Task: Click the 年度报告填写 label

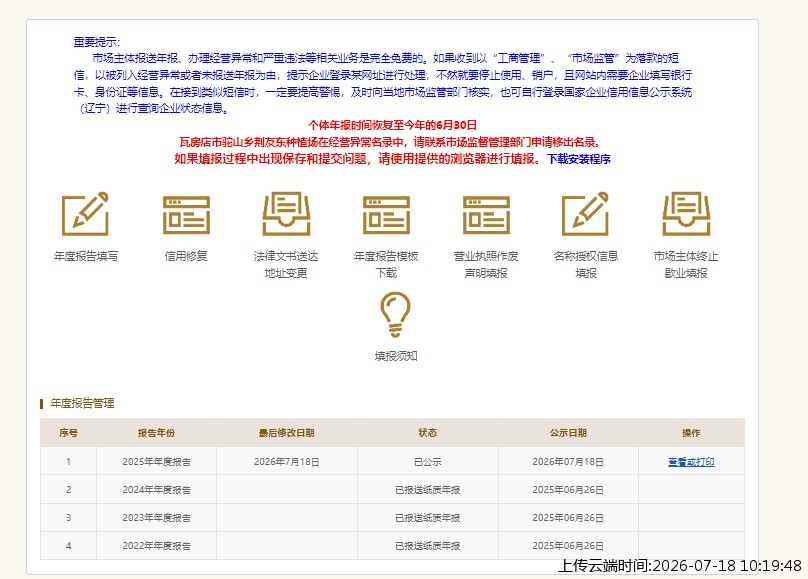Action: [x=86, y=256]
